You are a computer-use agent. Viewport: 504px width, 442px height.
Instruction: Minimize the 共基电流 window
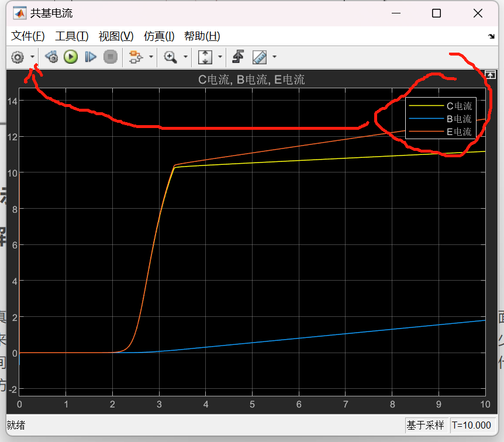point(396,13)
